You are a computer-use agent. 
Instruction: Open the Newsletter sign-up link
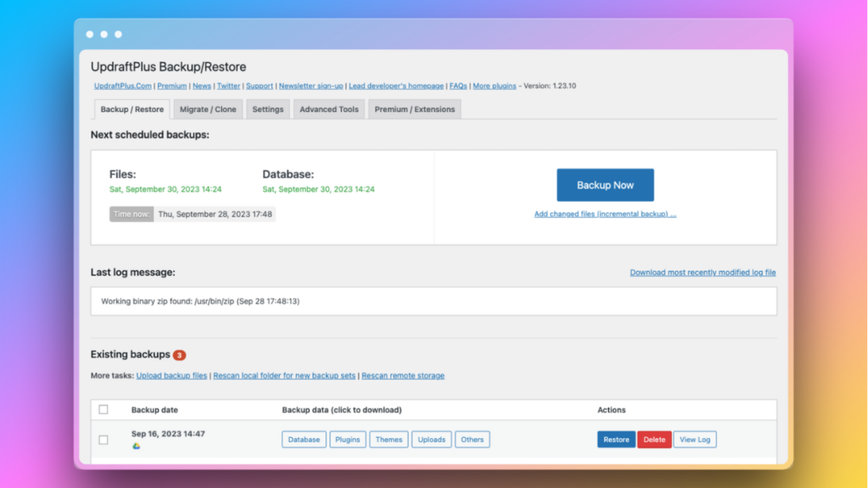pyautogui.click(x=310, y=86)
